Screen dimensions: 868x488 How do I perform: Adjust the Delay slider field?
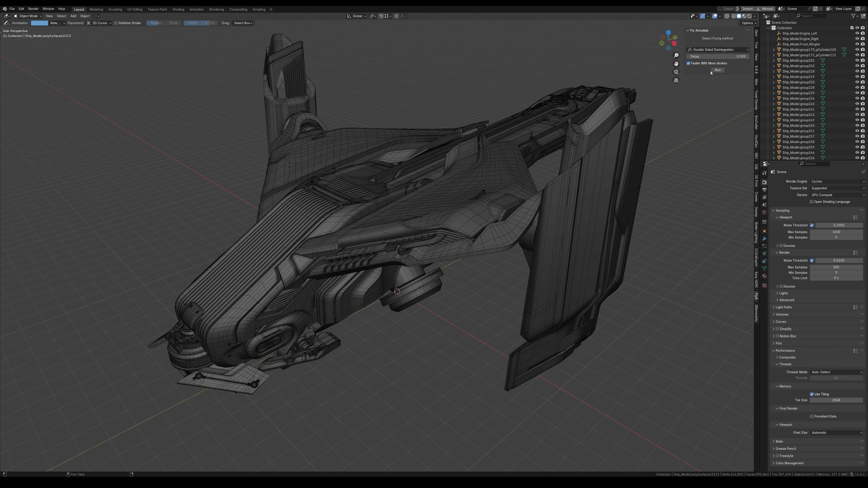(x=717, y=56)
